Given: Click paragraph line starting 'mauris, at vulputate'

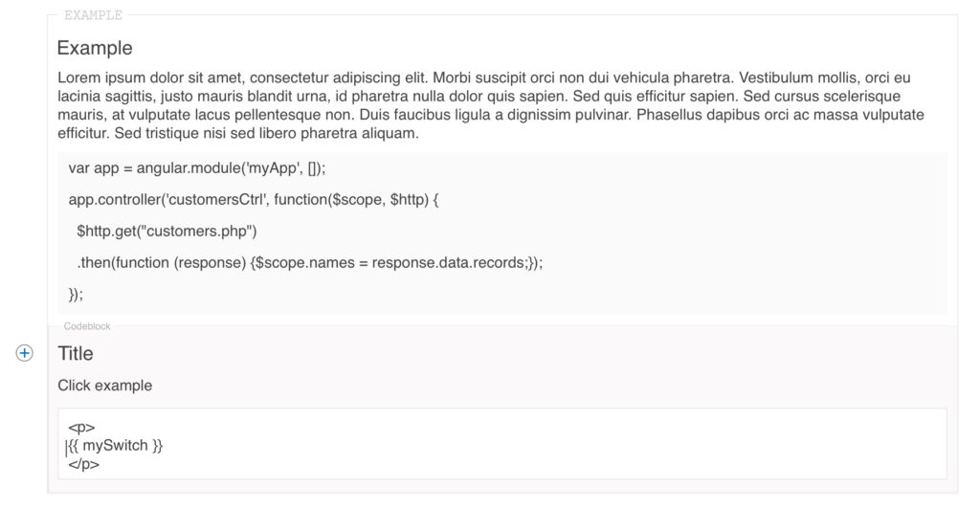Looking at the screenshot, I should pyautogui.click(x=491, y=114).
